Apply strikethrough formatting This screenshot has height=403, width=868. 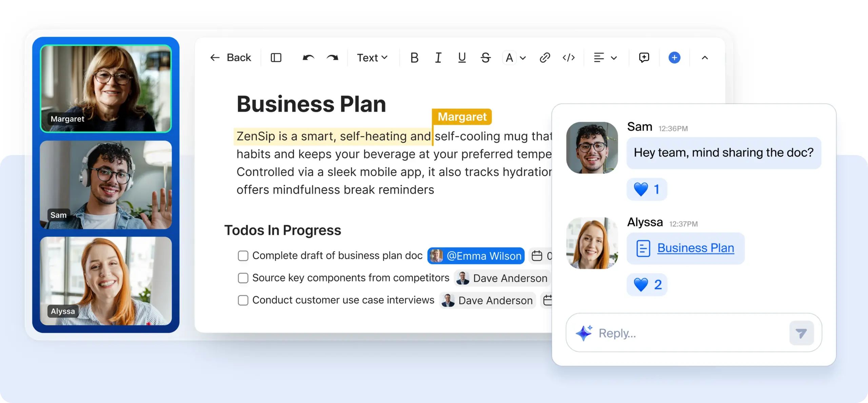click(486, 58)
